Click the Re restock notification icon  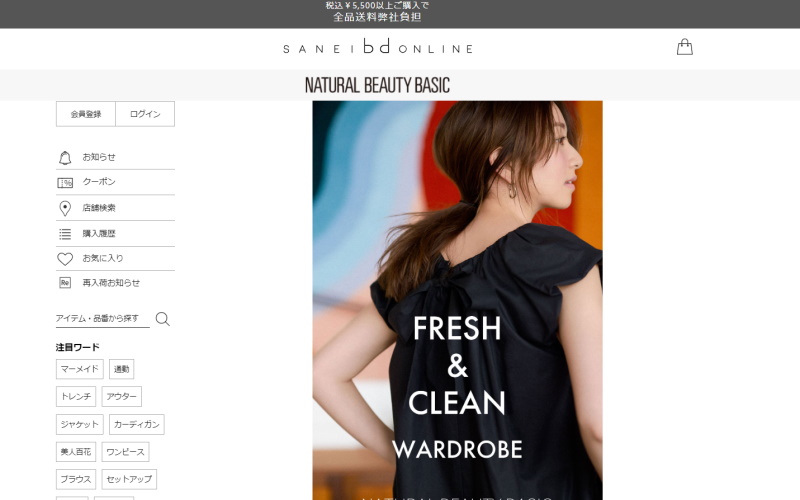tap(65, 283)
